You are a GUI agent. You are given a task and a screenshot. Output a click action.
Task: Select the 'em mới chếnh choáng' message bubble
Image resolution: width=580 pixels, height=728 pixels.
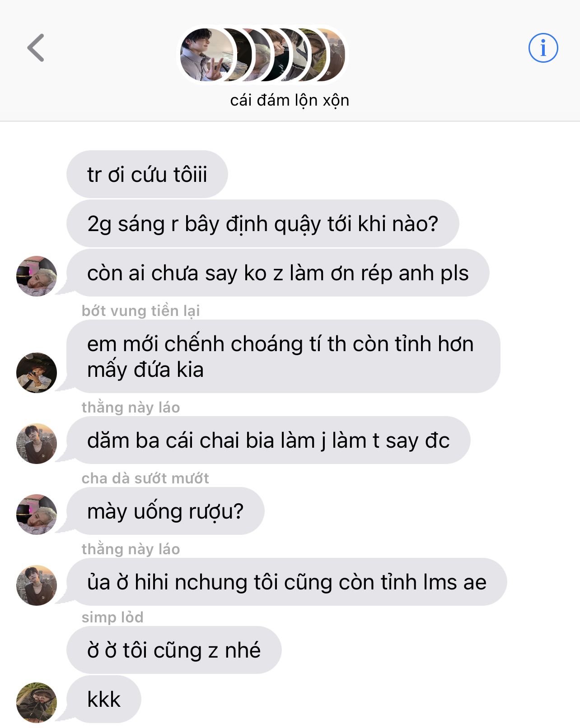(283, 357)
